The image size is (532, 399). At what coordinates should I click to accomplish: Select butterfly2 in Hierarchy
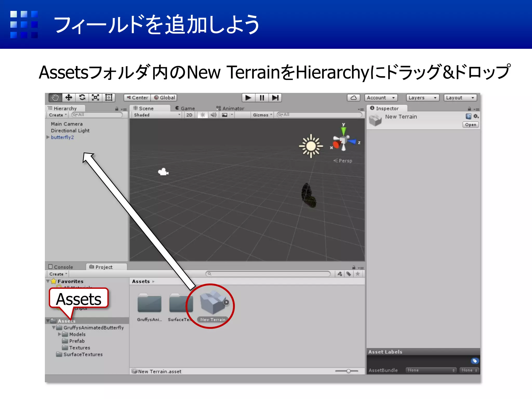pos(62,137)
